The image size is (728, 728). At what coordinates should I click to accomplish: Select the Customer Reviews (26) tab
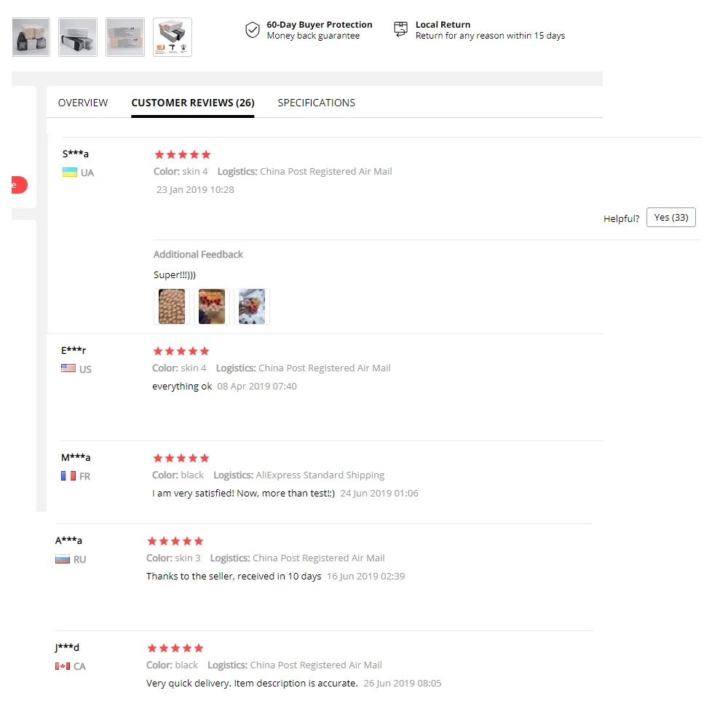pyautogui.click(x=193, y=103)
